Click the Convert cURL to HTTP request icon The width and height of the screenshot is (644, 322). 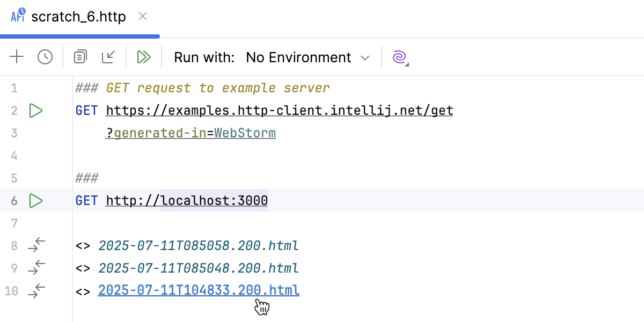pos(108,57)
